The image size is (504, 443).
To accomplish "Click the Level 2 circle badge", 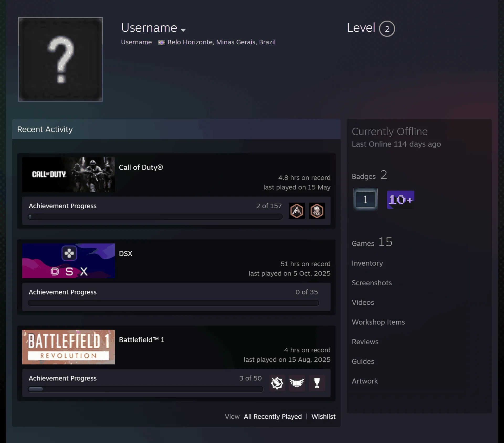I will [387, 29].
